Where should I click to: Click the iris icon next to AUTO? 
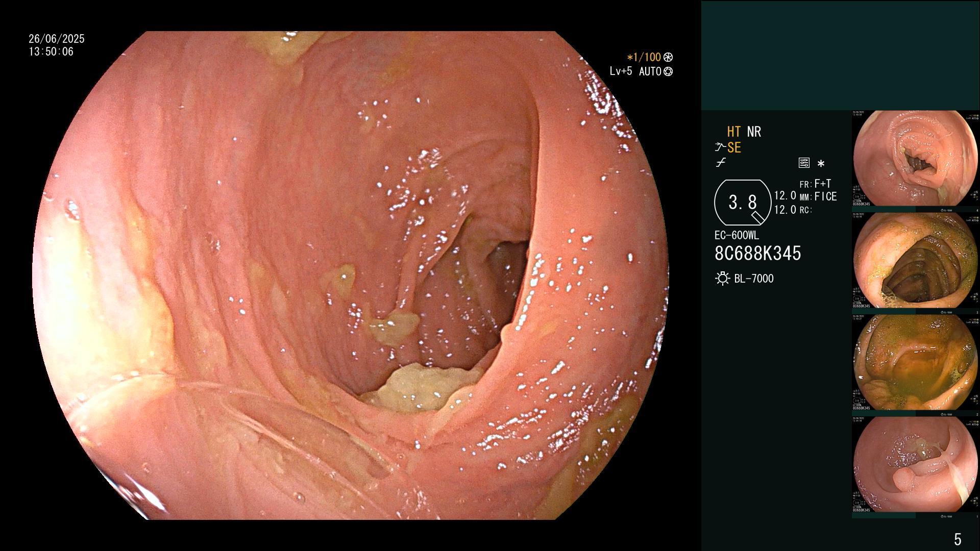click(x=668, y=71)
